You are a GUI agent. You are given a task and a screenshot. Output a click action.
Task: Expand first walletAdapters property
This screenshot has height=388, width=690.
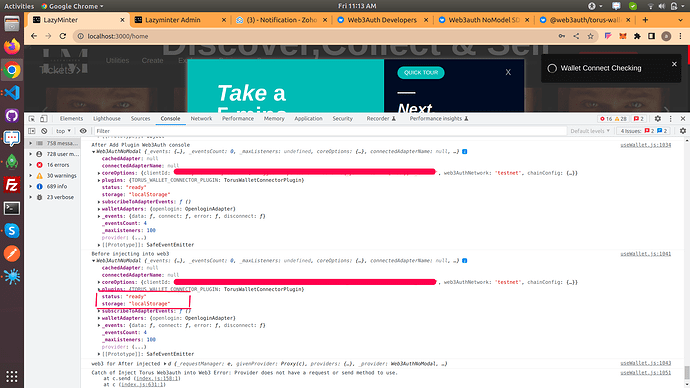coord(99,209)
